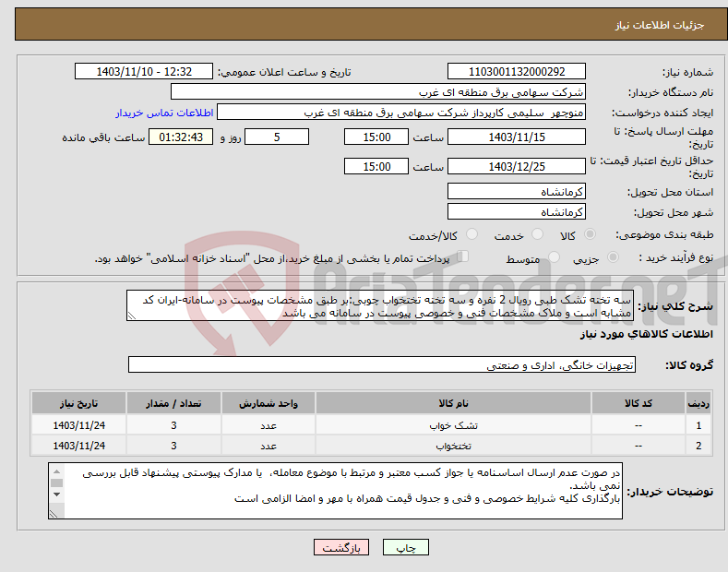Click the گروه کالا field
This screenshot has height=572, width=728.
(382, 365)
